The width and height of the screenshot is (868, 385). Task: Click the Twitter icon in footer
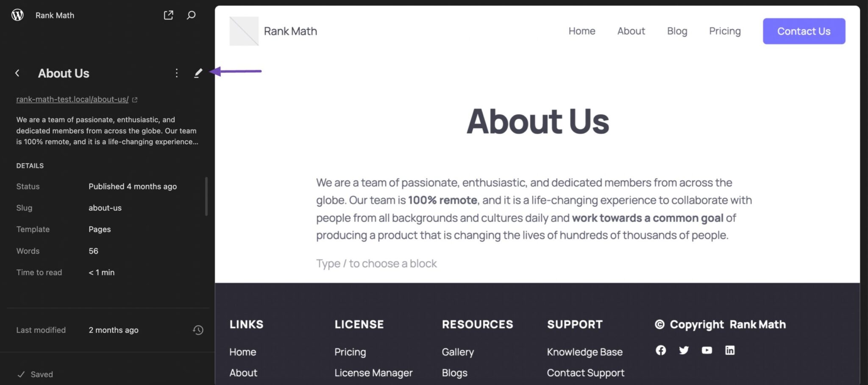click(684, 350)
